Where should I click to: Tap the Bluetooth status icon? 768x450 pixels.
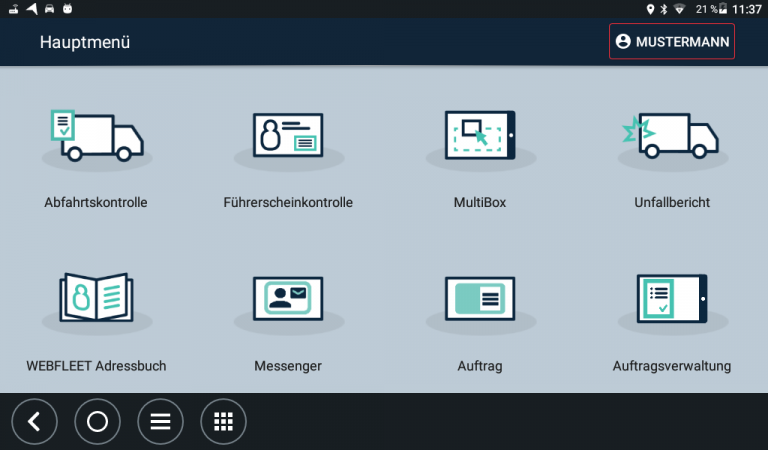[664, 9]
